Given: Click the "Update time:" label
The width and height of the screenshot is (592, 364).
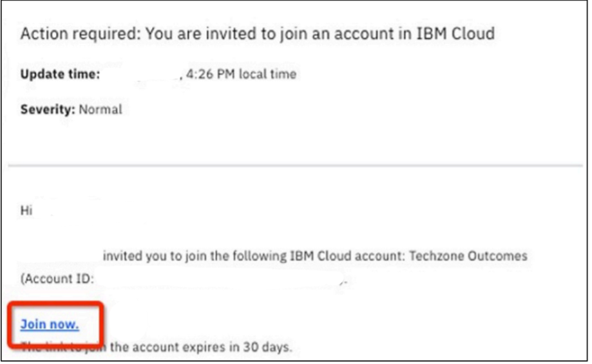Looking at the screenshot, I should (60, 74).
